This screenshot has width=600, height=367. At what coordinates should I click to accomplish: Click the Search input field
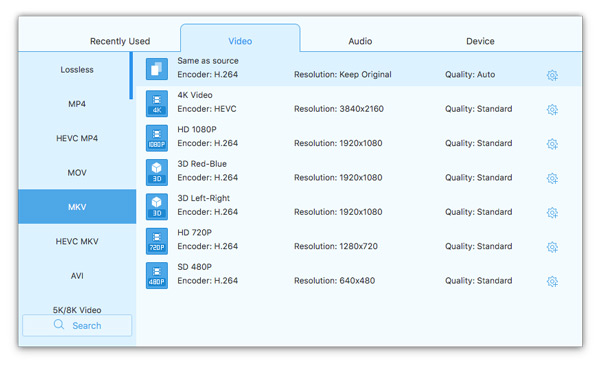(x=77, y=325)
